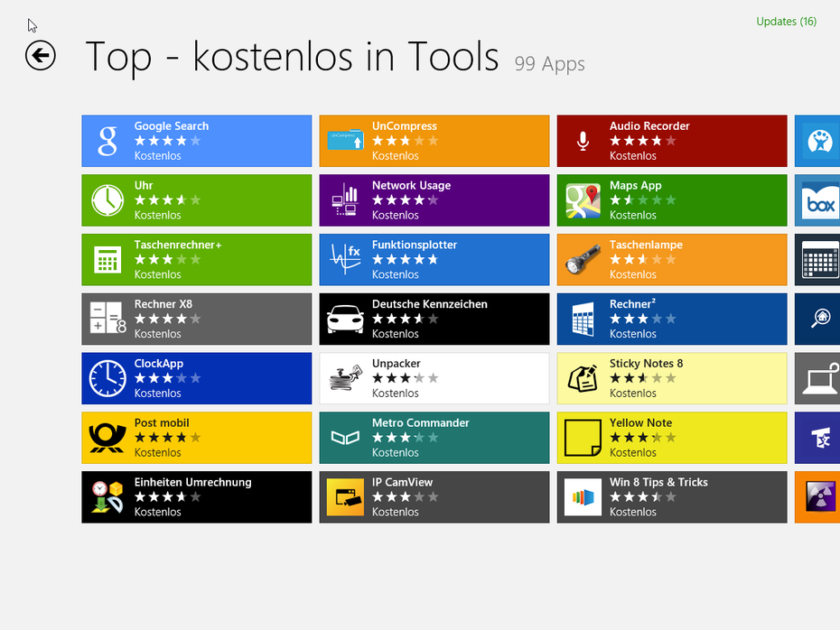Select the Metro Commander app name
840x630 pixels.
(421, 422)
